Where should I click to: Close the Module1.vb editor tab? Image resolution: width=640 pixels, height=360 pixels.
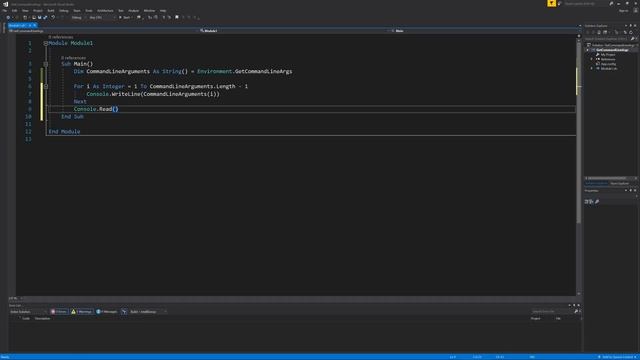point(35,25)
